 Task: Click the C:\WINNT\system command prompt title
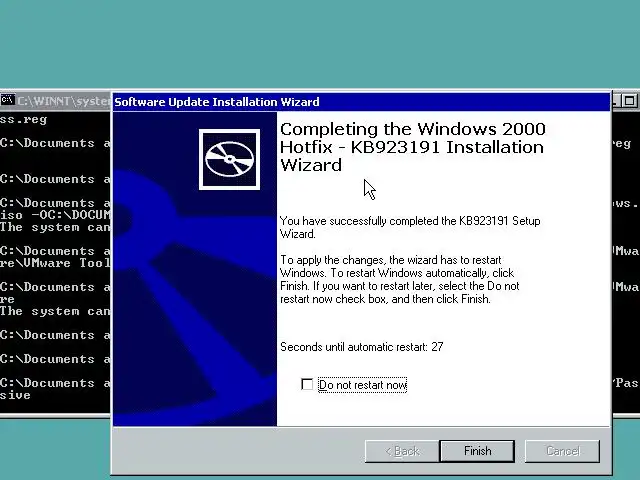[64, 101]
